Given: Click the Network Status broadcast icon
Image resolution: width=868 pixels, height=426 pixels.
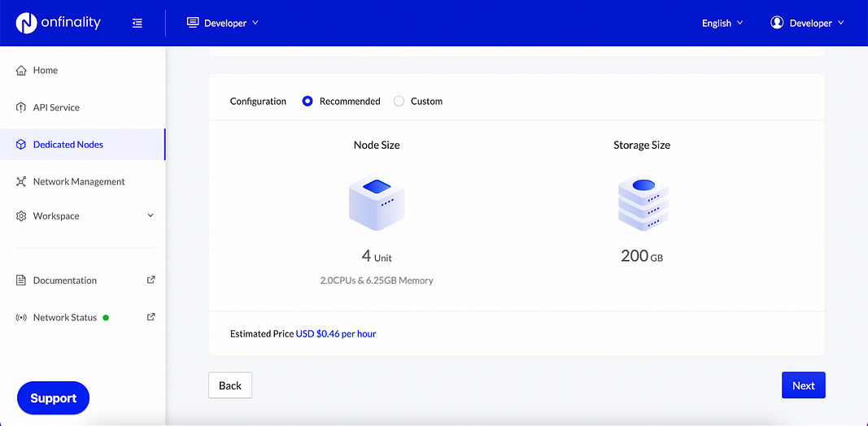Looking at the screenshot, I should coord(21,318).
